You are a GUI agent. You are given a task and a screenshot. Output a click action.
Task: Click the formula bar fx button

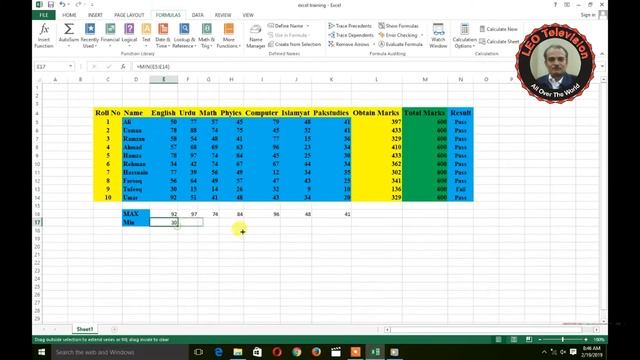[x=123, y=67]
